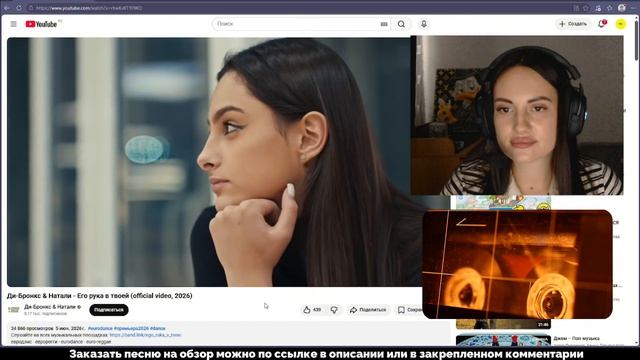Expand the video description box
This screenshot has width=640, height=360.
click(x=229, y=334)
